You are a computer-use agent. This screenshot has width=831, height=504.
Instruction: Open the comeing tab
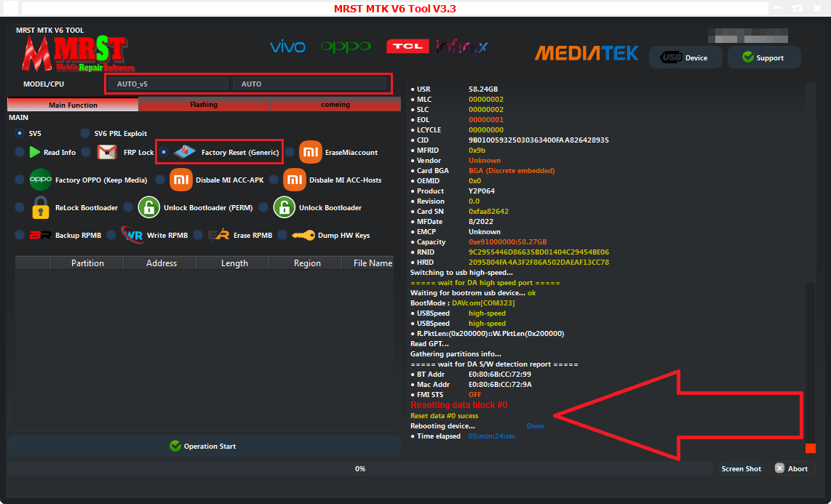(x=335, y=105)
